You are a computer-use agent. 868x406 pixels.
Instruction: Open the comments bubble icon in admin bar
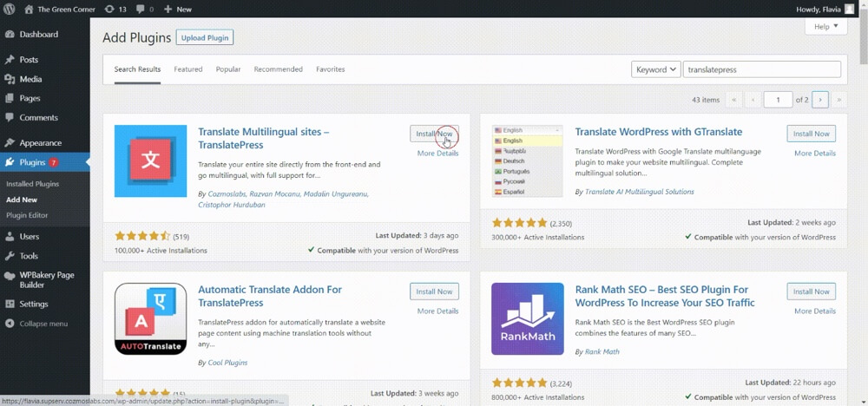tap(141, 9)
